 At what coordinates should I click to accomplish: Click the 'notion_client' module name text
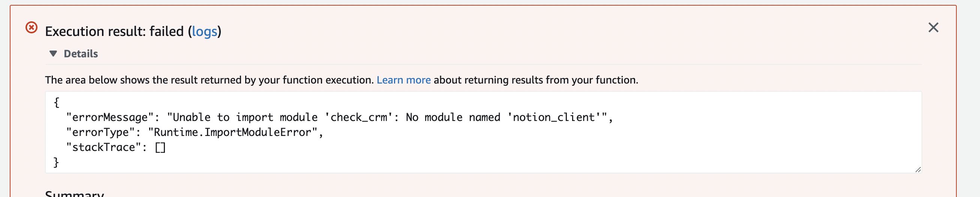click(x=554, y=117)
